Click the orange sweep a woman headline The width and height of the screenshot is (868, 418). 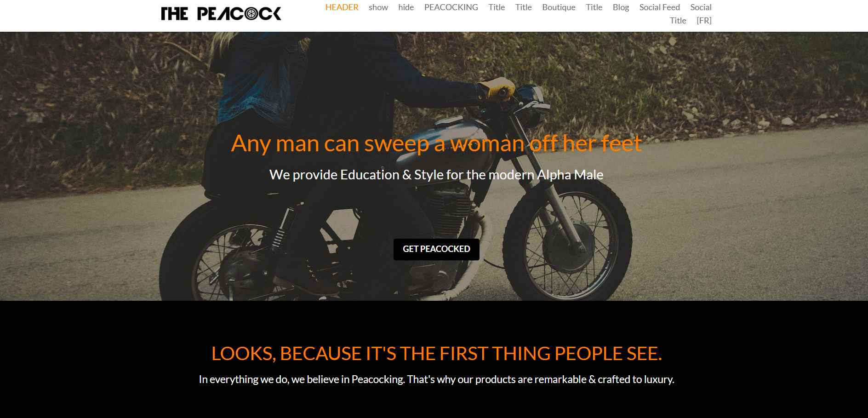click(x=436, y=143)
